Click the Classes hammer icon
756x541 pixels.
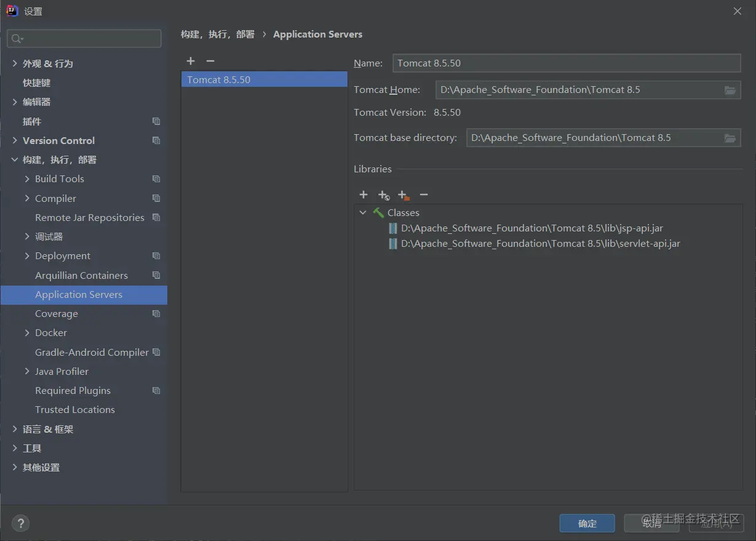click(x=378, y=212)
